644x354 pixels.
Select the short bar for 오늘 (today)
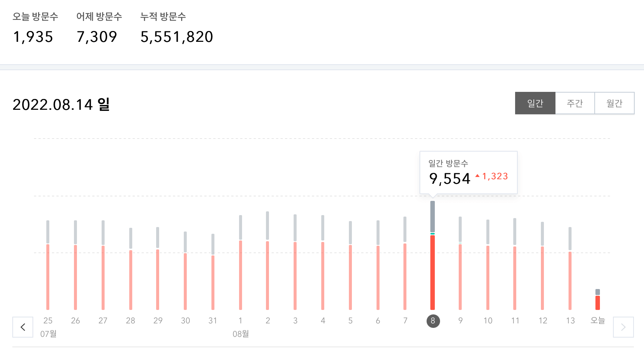pyautogui.click(x=598, y=299)
